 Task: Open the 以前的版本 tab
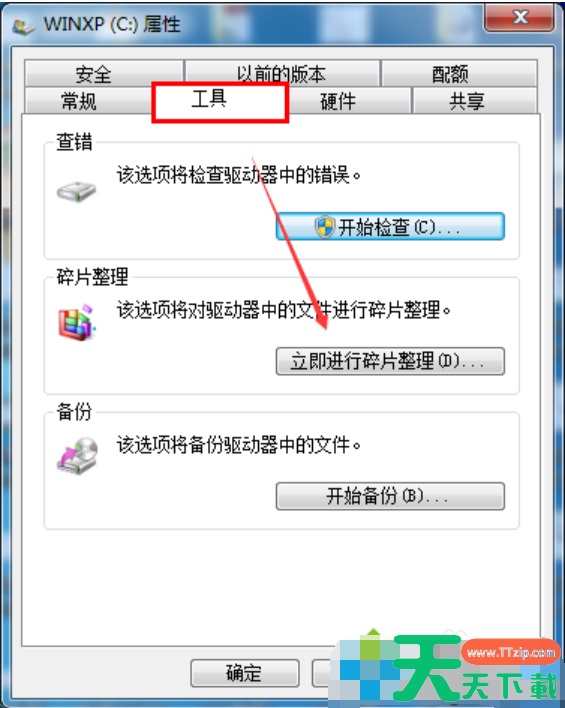[282, 74]
